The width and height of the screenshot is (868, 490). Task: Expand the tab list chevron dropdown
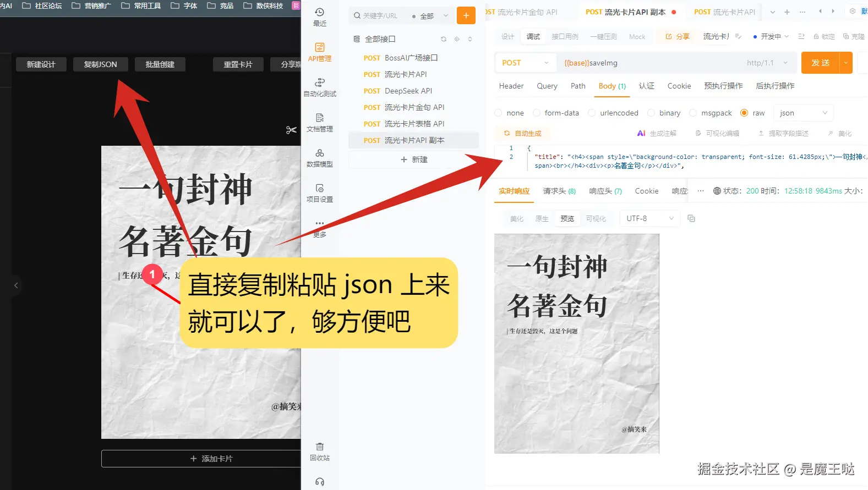(773, 12)
